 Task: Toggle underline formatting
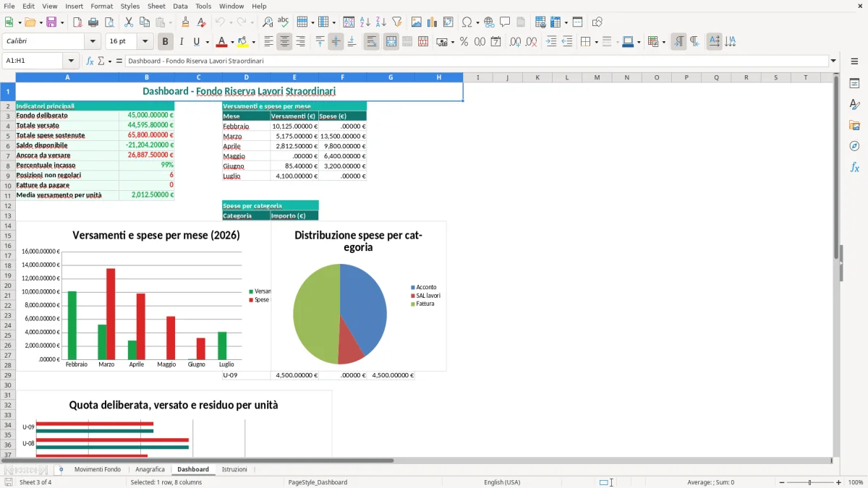coord(197,42)
